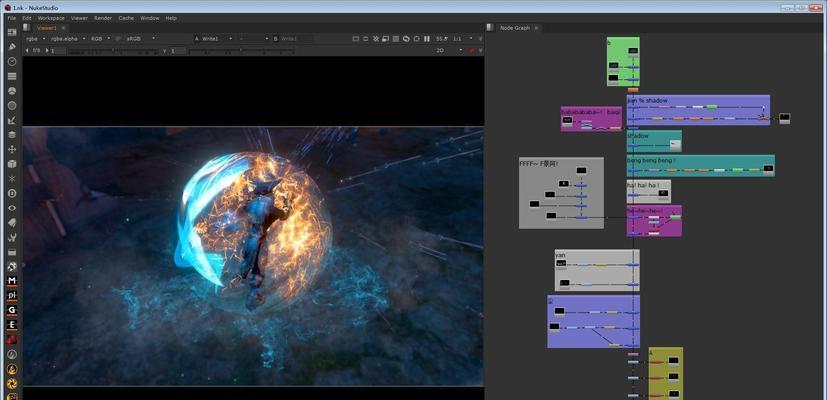Open the Workspace menu

click(51, 18)
